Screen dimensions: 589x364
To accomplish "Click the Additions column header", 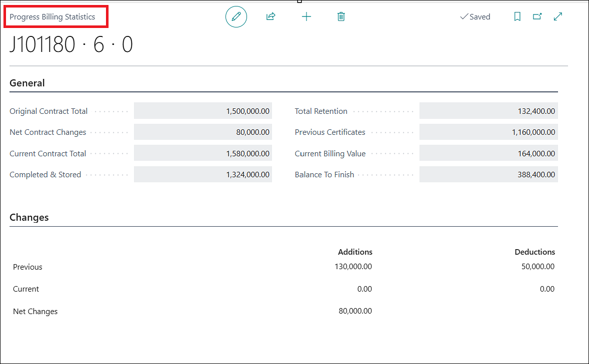I will pyautogui.click(x=355, y=252).
